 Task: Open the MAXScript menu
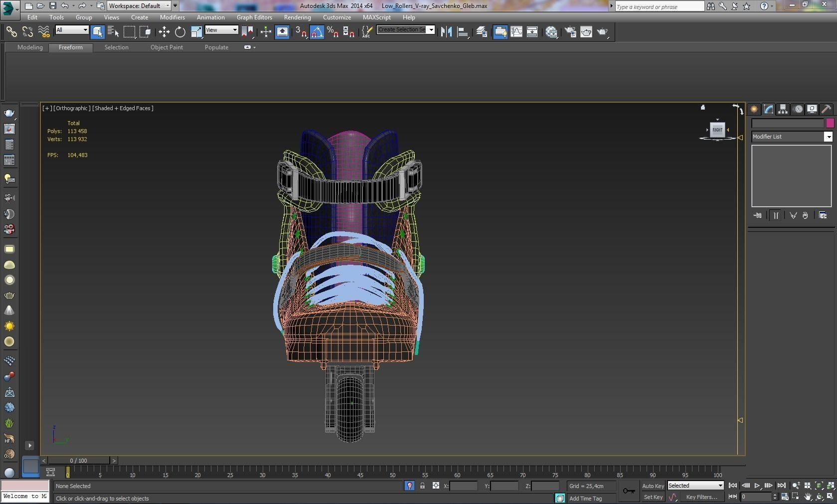tap(376, 17)
